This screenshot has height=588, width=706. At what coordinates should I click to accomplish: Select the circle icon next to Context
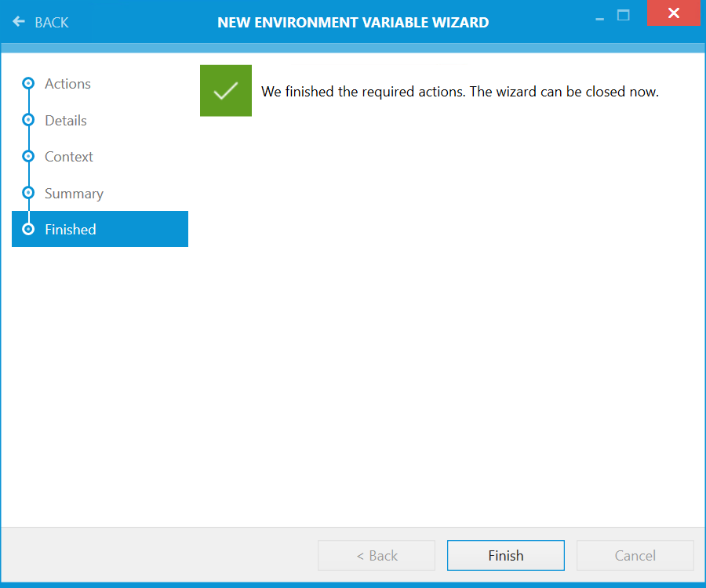[x=28, y=156]
